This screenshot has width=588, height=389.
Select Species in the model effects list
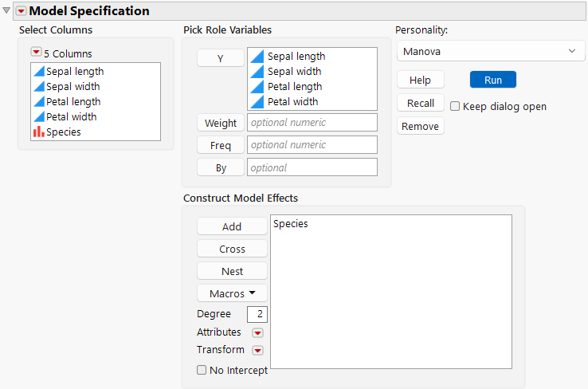[291, 224]
